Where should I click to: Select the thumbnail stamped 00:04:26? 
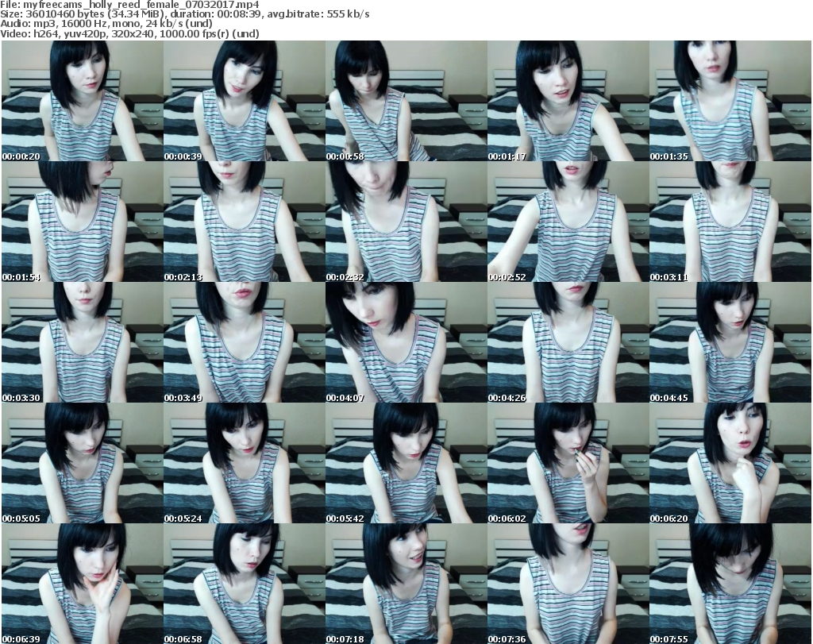click(568, 342)
